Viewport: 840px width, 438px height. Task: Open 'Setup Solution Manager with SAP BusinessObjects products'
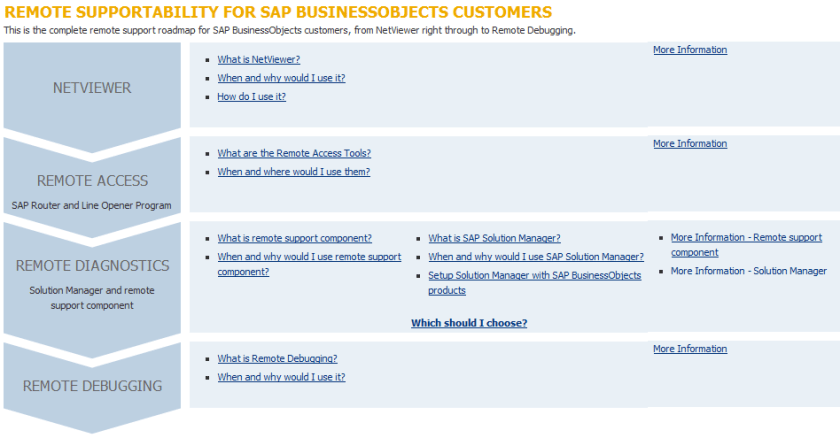point(534,276)
